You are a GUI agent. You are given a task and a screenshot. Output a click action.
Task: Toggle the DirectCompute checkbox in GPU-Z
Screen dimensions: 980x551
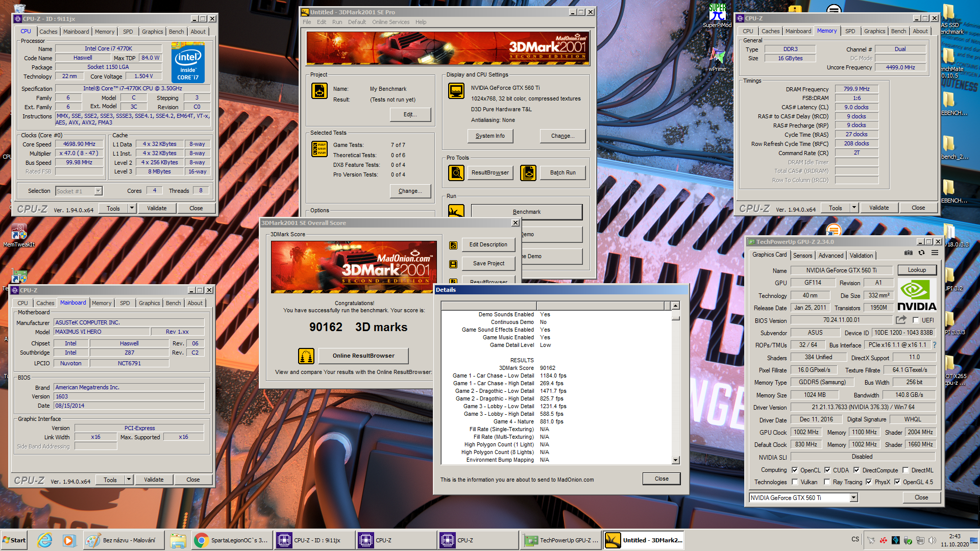pos(856,470)
